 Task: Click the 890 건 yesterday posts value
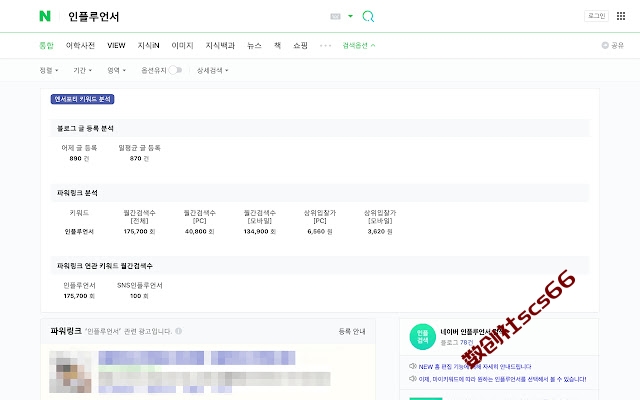79,158
